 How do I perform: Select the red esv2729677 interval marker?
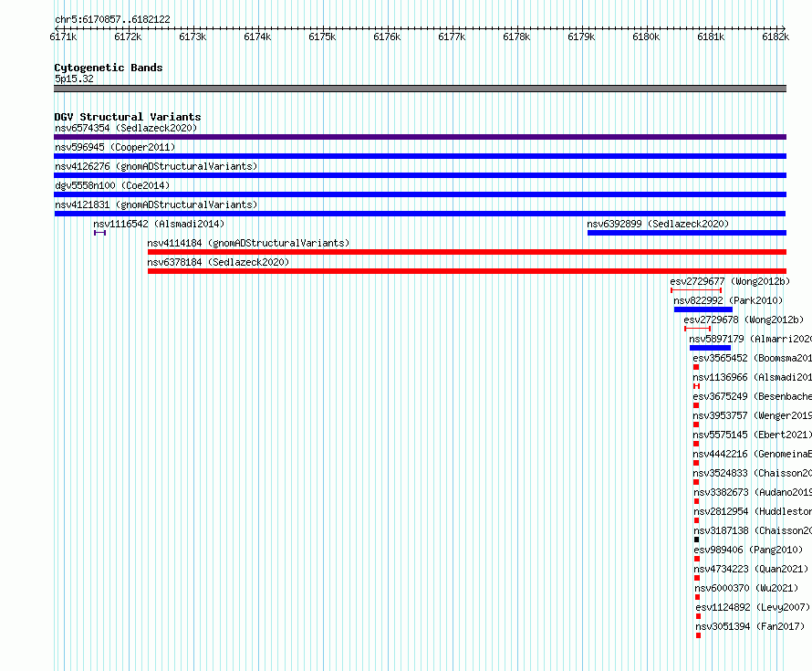point(696,290)
